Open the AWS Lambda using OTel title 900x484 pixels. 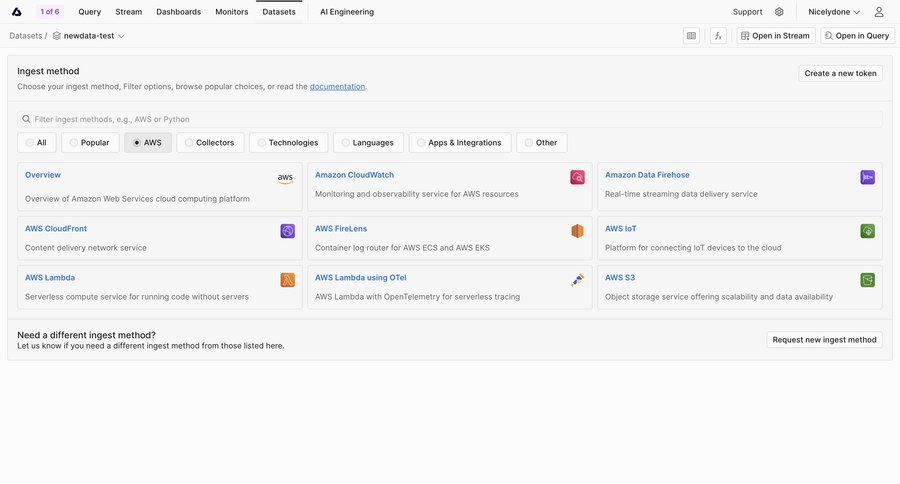360,277
